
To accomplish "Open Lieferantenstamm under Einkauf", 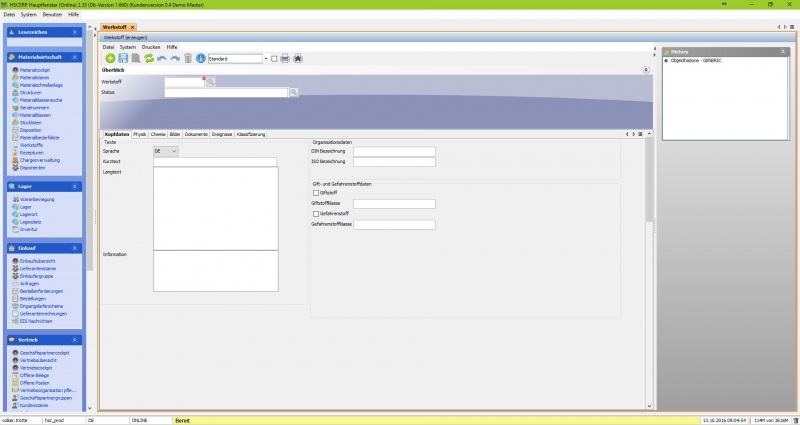I will [37, 268].
